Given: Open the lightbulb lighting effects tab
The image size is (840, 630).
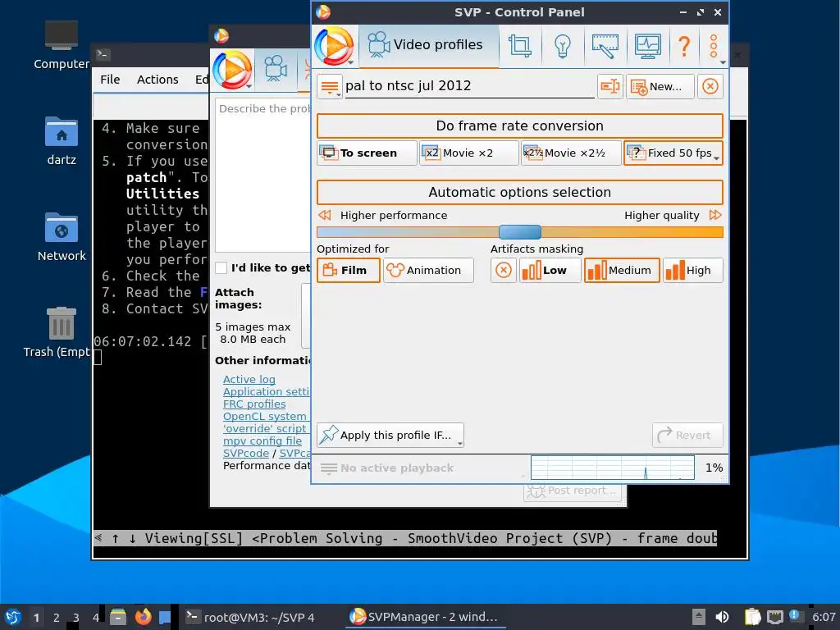Looking at the screenshot, I should tap(562, 46).
